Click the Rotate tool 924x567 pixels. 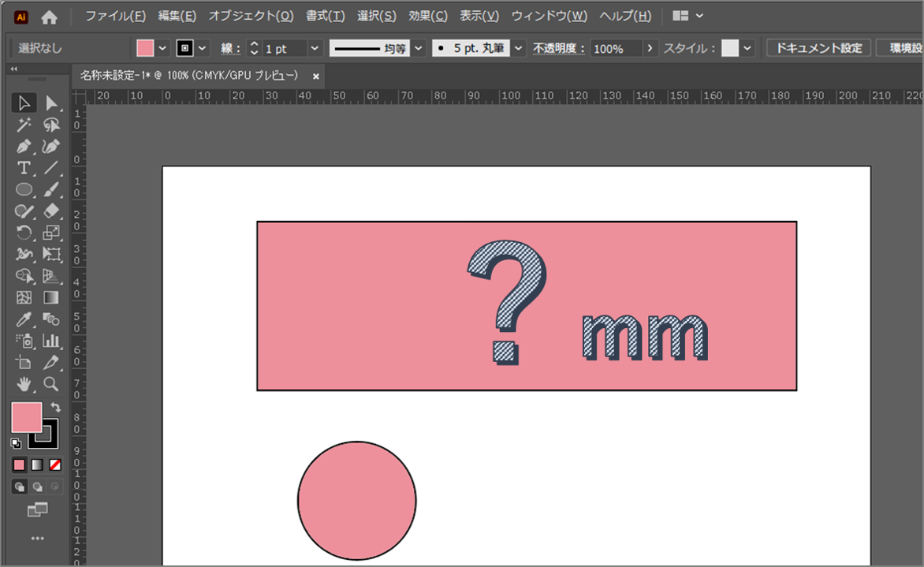(24, 233)
